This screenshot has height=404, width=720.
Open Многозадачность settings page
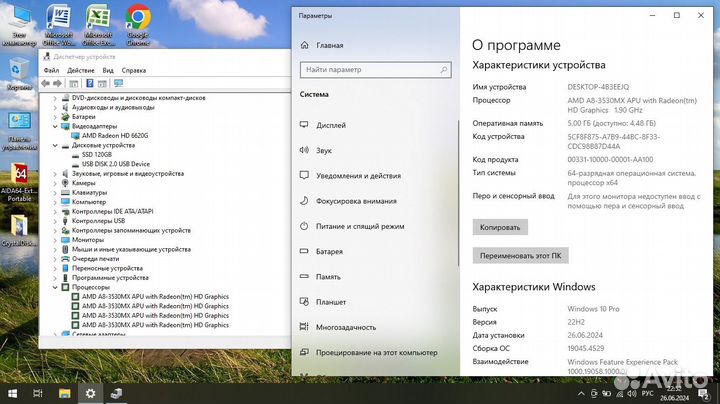pyautogui.click(x=346, y=327)
